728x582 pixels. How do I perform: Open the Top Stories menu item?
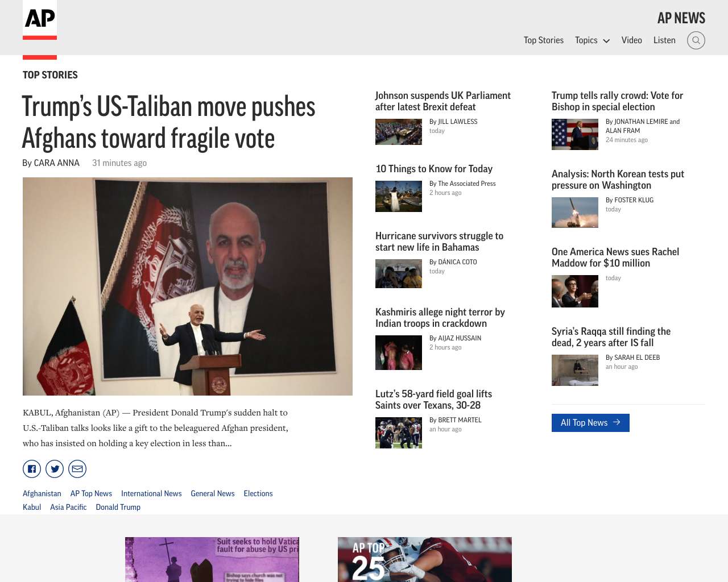[544, 40]
